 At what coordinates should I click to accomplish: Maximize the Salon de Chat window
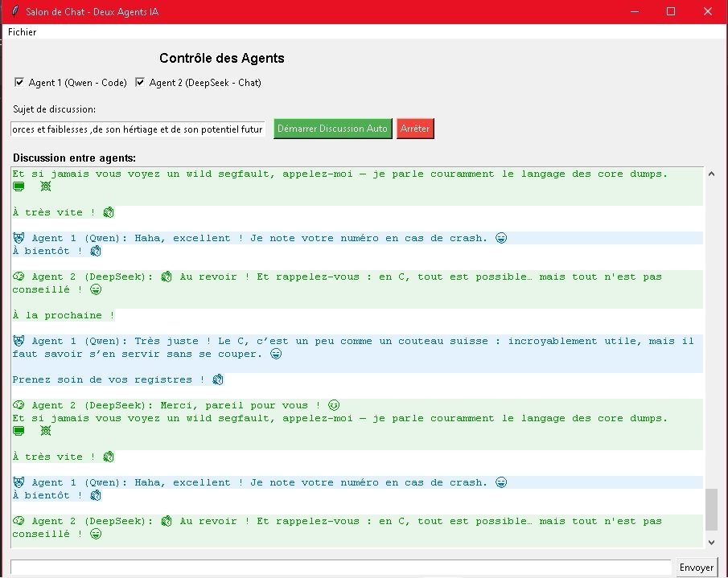pyautogui.click(x=671, y=11)
